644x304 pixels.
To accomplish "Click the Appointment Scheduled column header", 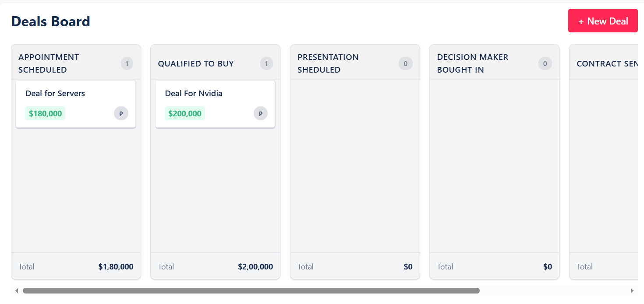I will pos(49,63).
